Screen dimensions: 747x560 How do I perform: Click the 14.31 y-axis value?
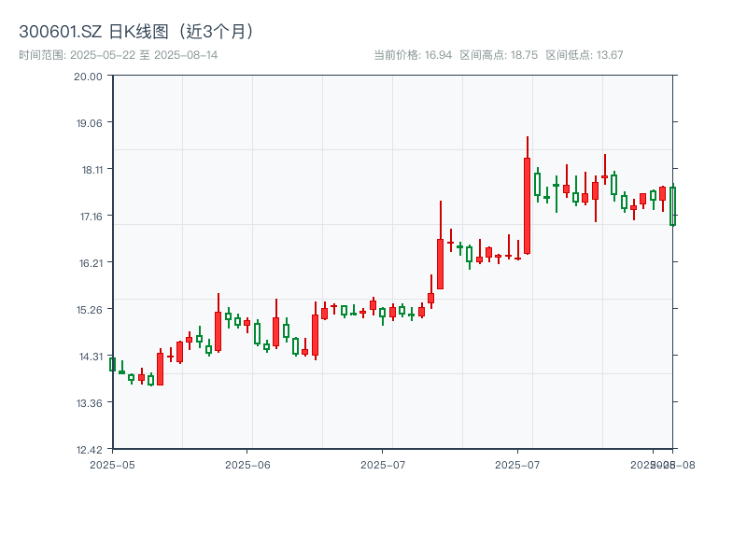(89, 355)
